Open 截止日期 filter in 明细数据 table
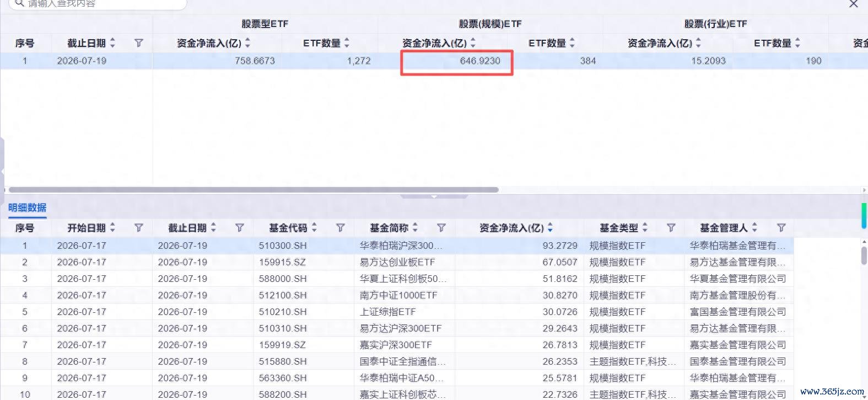868x400 pixels. coord(240,228)
